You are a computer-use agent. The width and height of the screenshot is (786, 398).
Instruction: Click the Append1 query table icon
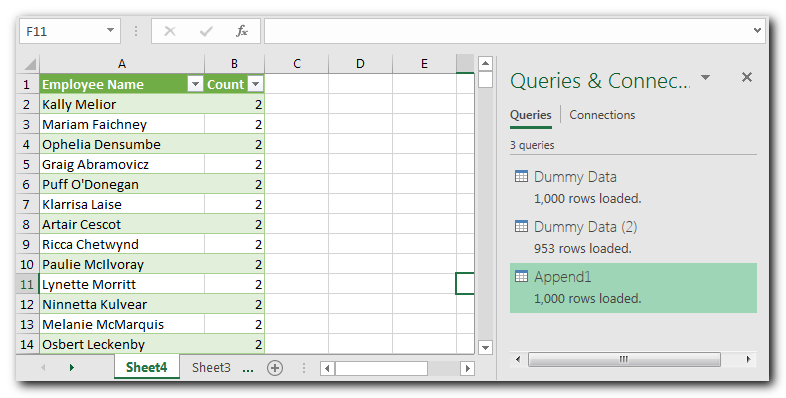tap(521, 277)
